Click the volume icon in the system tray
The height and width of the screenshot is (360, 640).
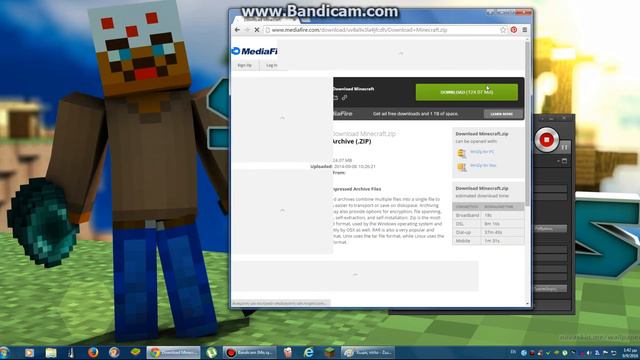pyautogui.click(x=589, y=353)
